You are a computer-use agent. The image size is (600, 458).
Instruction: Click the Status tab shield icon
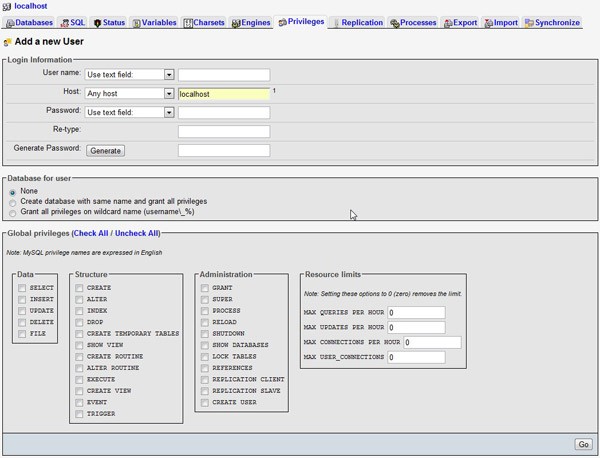click(x=98, y=23)
